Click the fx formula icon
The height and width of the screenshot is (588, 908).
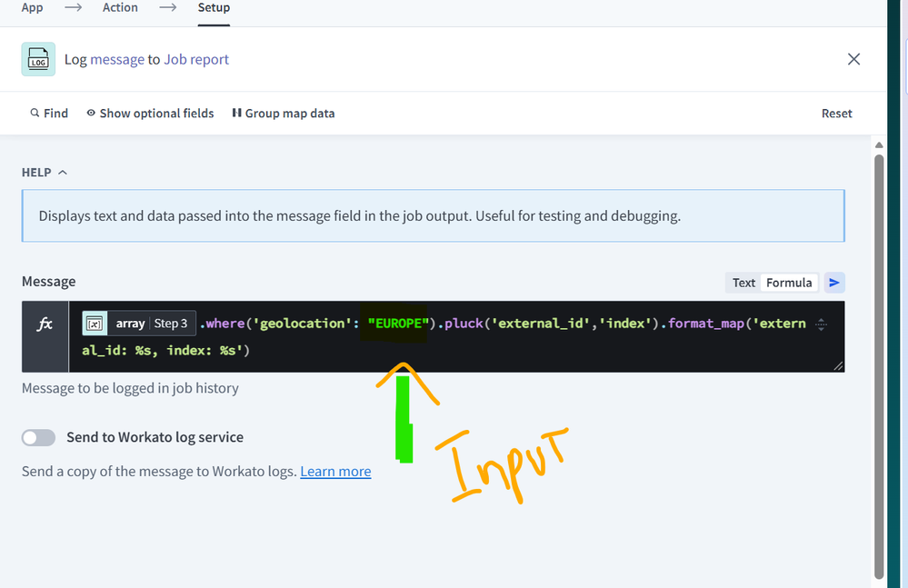(45, 324)
